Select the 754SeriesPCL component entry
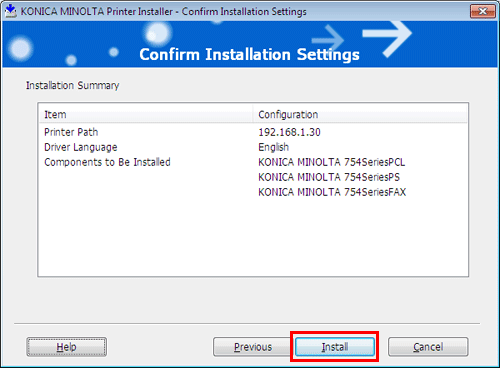Viewport: 500px width, 368px height. tap(332, 162)
